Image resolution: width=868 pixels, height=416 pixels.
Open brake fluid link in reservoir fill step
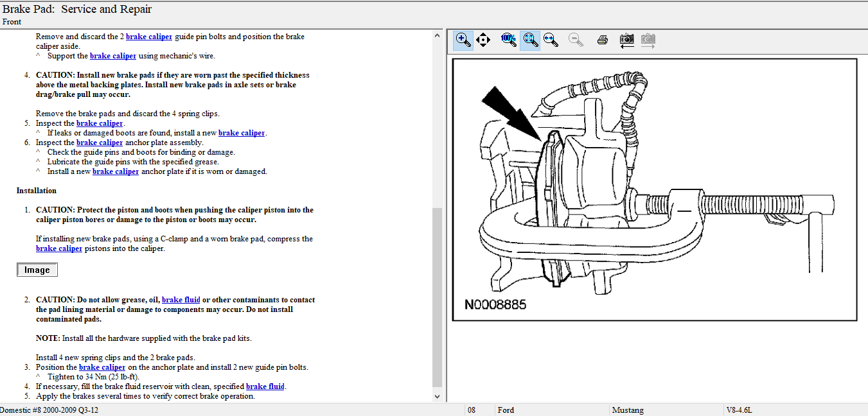[x=265, y=386]
